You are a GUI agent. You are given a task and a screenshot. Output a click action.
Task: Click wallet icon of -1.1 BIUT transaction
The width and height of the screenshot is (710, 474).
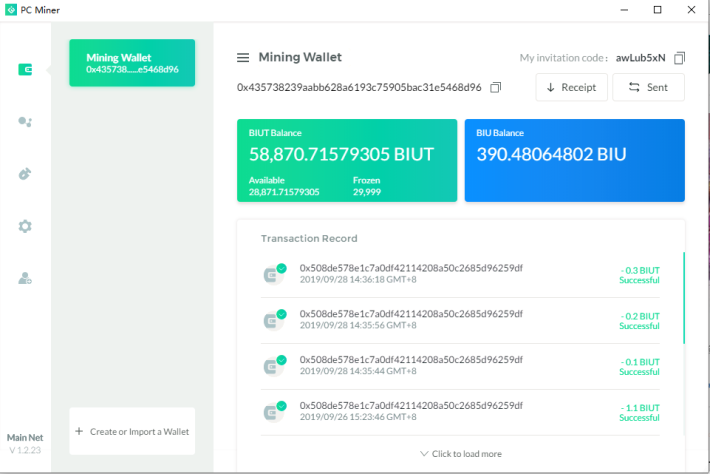coord(274,411)
